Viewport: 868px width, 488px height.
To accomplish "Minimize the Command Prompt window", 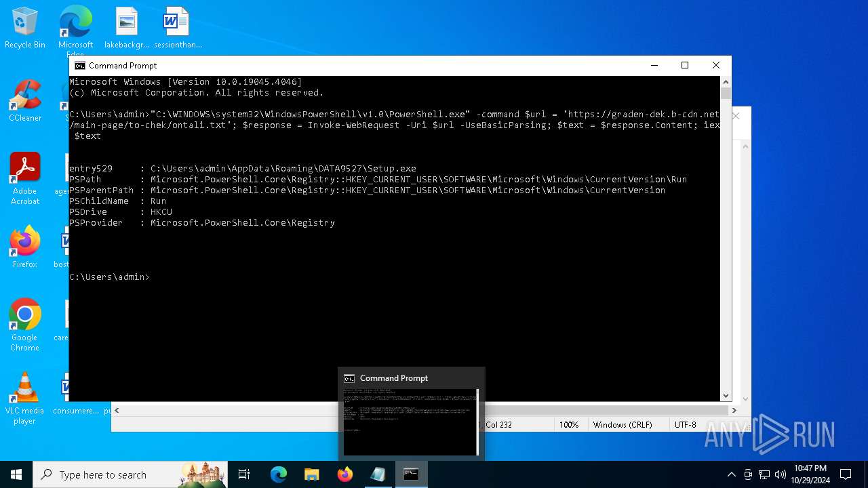I will [654, 66].
